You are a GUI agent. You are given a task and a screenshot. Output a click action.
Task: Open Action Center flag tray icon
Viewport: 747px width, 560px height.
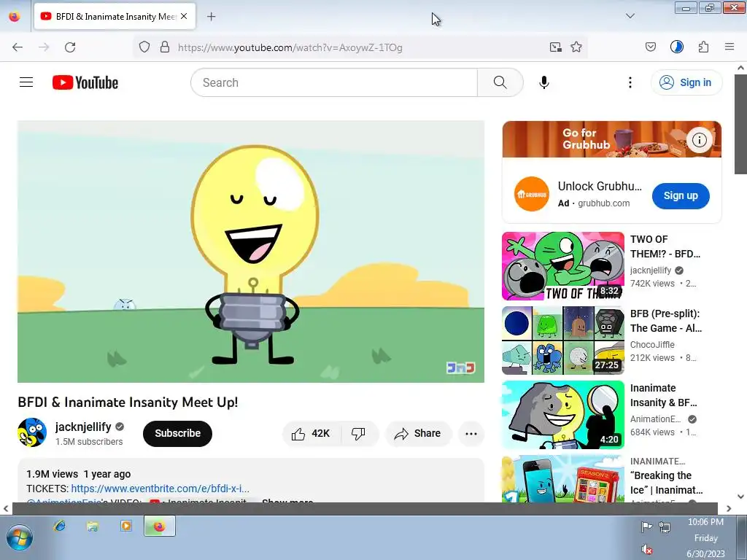click(x=646, y=526)
